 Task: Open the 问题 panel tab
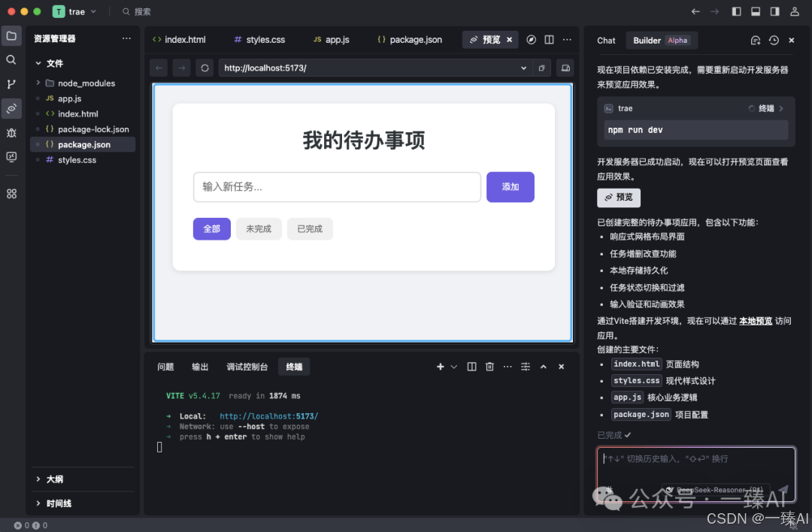click(165, 367)
